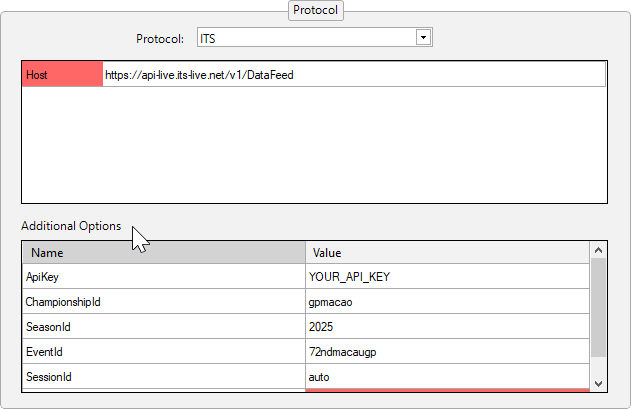The height and width of the screenshot is (409, 631).
Task: Select the ApiKey name cell
Action: pyautogui.click(x=164, y=277)
